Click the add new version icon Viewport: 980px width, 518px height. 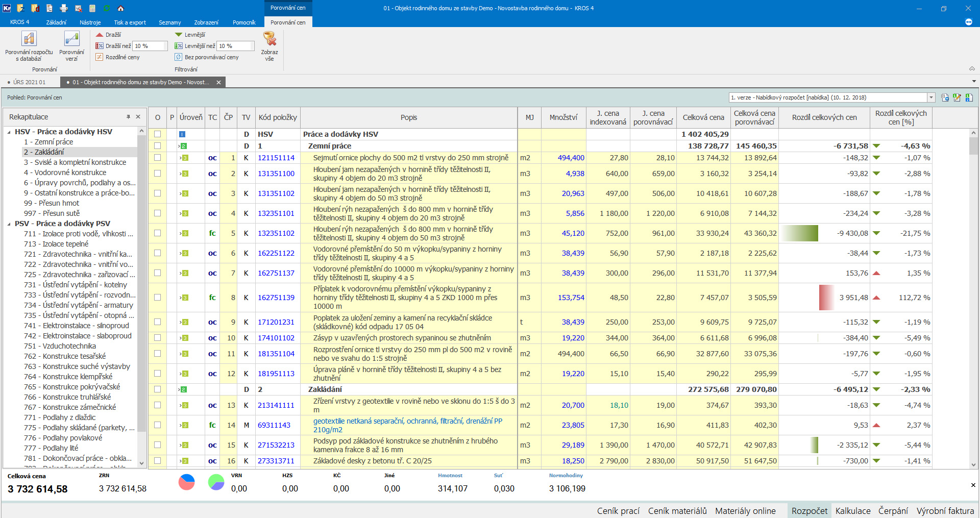[x=945, y=97]
